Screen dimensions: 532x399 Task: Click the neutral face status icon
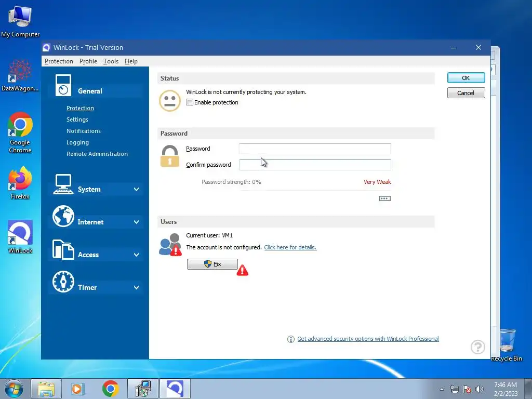(x=170, y=100)
